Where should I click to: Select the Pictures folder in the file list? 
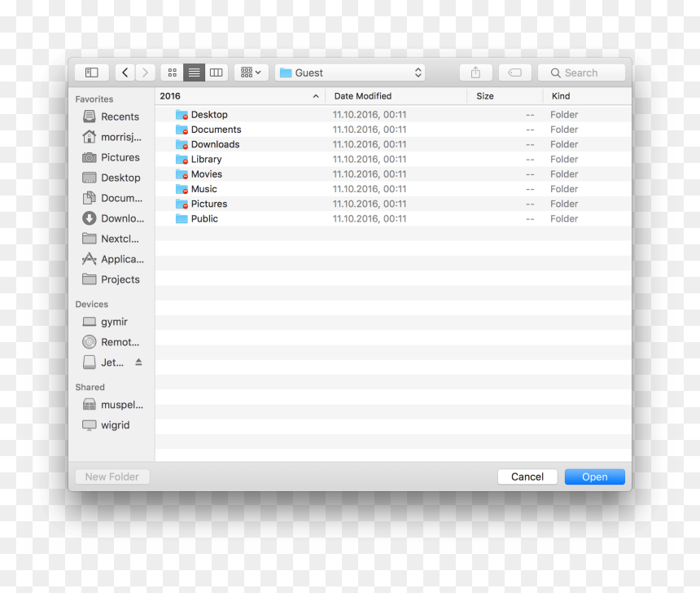[x=393, y=204]
